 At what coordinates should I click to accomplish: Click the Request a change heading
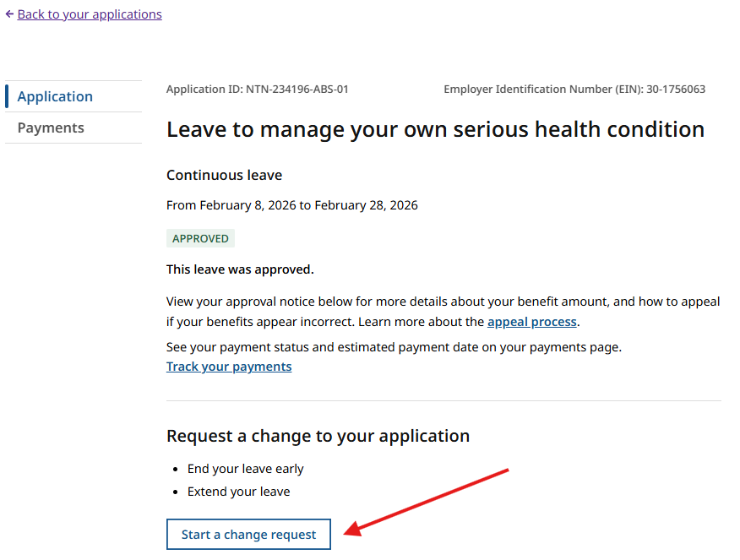[318, 435]
